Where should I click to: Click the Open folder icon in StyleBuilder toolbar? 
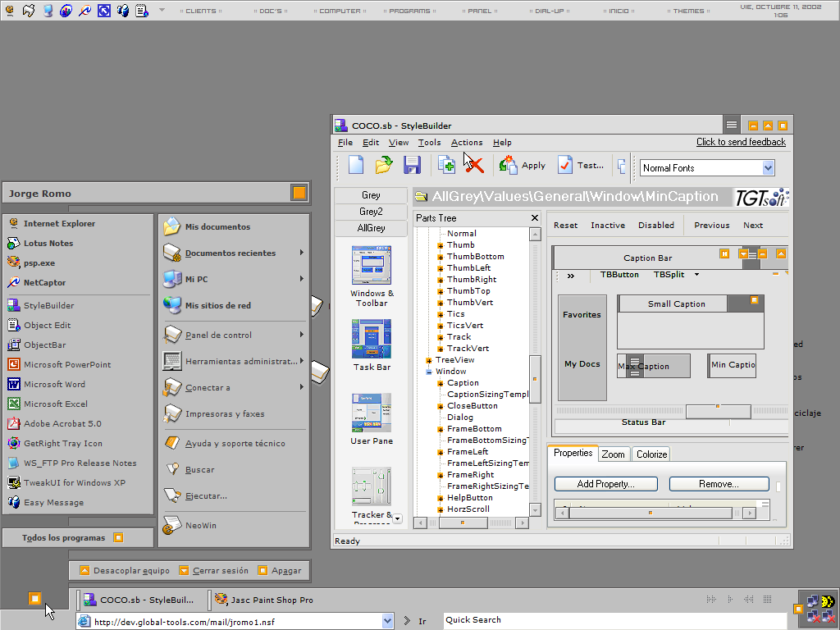[384, 165]
